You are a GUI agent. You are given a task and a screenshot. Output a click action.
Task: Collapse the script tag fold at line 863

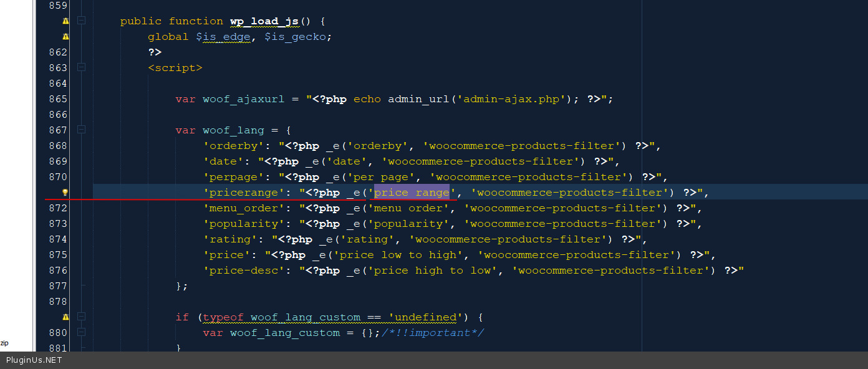tap(81, 67)
